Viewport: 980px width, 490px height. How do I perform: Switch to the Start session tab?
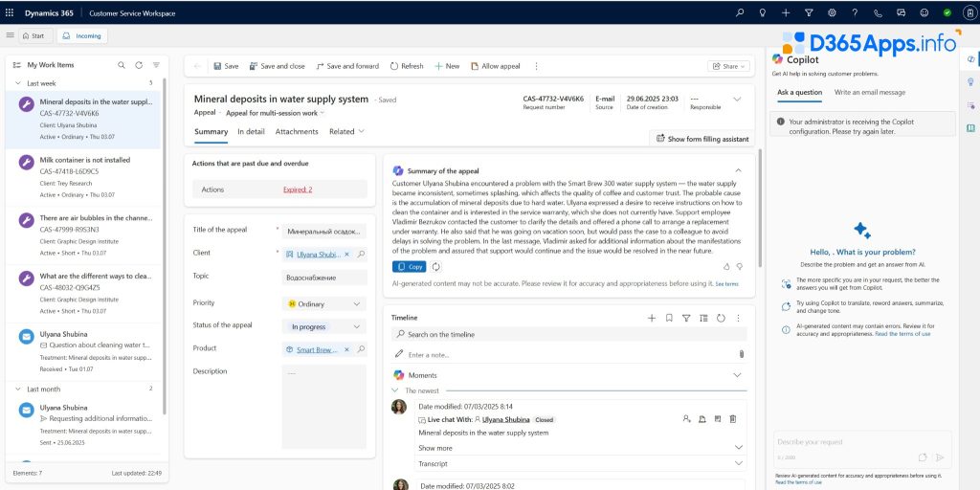[33, 35]
